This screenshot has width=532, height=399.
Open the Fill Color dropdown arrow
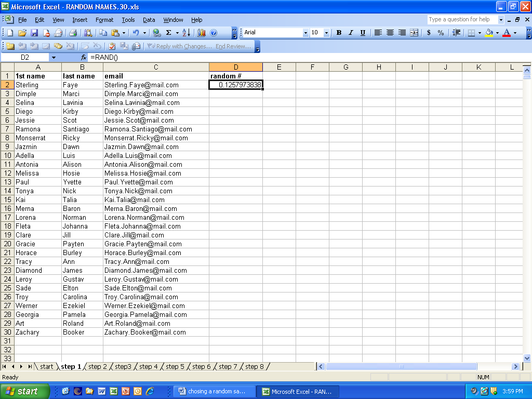pyautogui.click(x=497, y=33)
